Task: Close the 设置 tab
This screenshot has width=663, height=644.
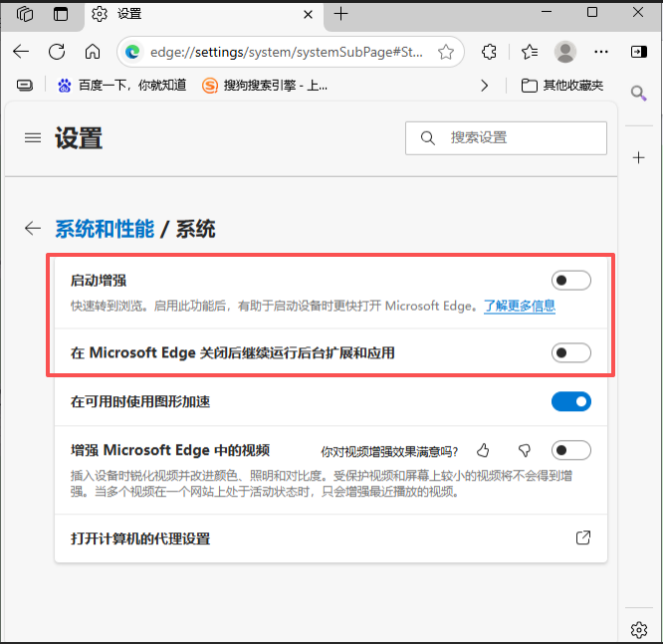Action: click(309, 15)
